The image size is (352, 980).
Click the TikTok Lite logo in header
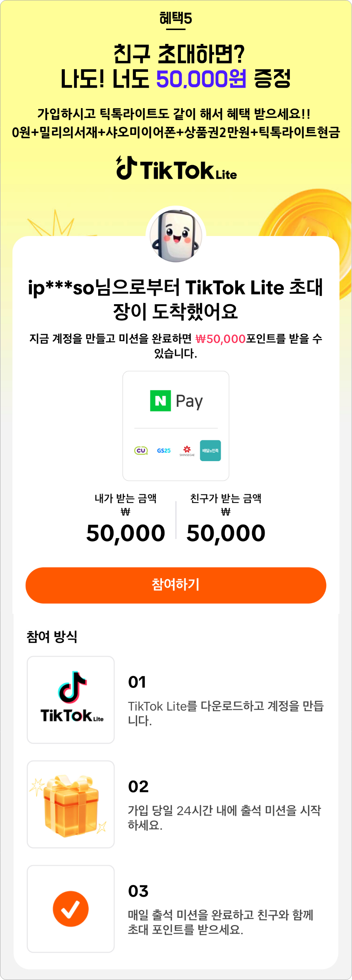coord(176,168)
